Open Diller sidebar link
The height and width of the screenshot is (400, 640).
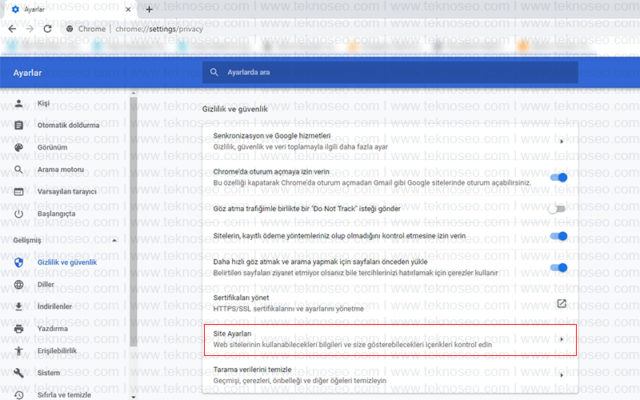(46, 284)
